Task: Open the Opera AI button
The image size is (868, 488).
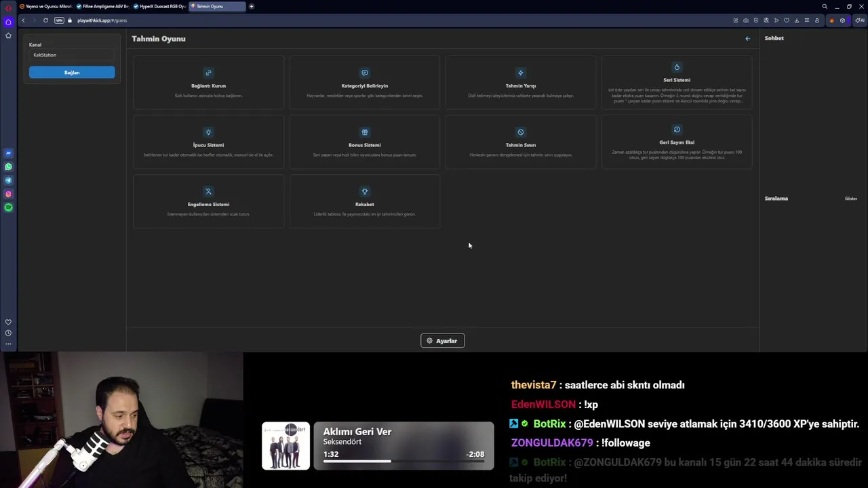Action: coord(860,20)
